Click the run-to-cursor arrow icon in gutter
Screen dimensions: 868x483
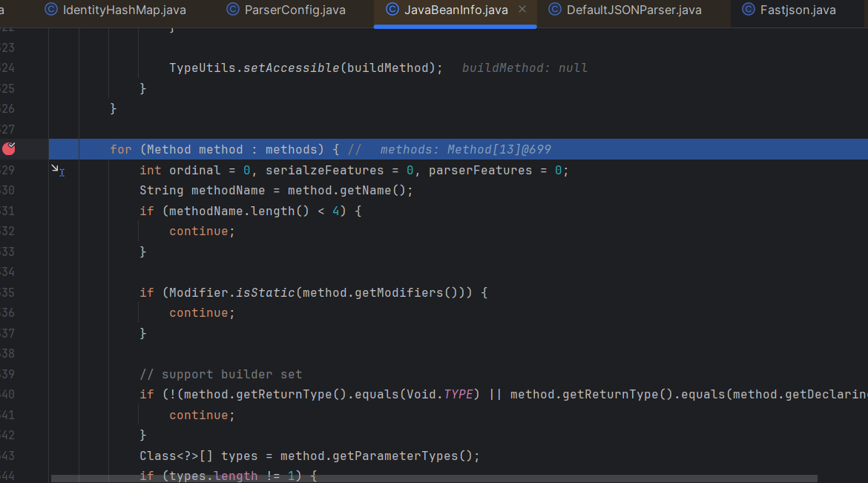(56, 170)
